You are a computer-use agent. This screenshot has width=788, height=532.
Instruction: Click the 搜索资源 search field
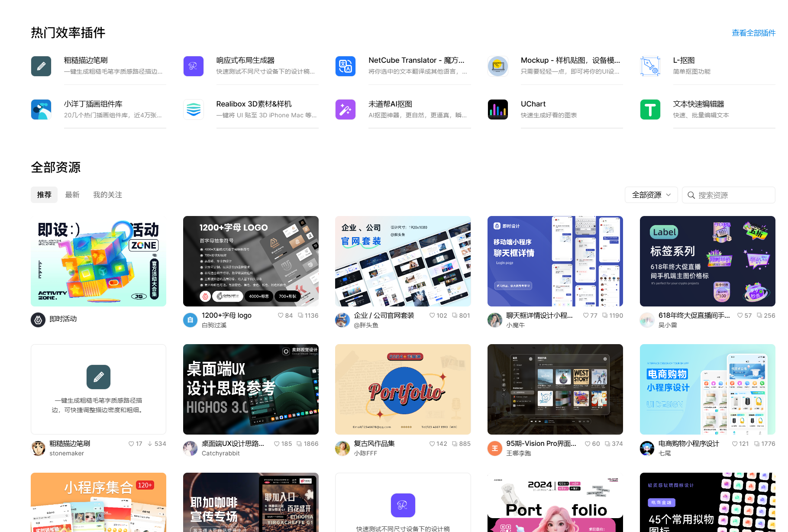[x=729, y=195]
